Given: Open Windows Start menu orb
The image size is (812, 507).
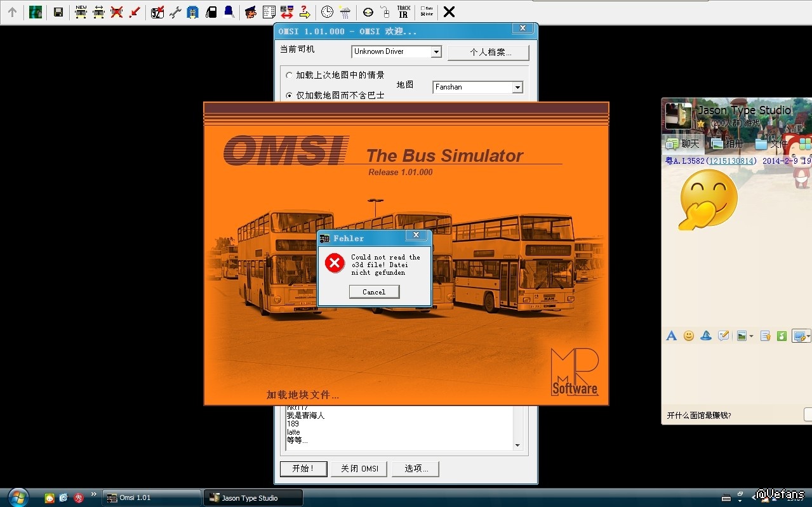Looking at the screenshot, I should [x=18, y=497].
